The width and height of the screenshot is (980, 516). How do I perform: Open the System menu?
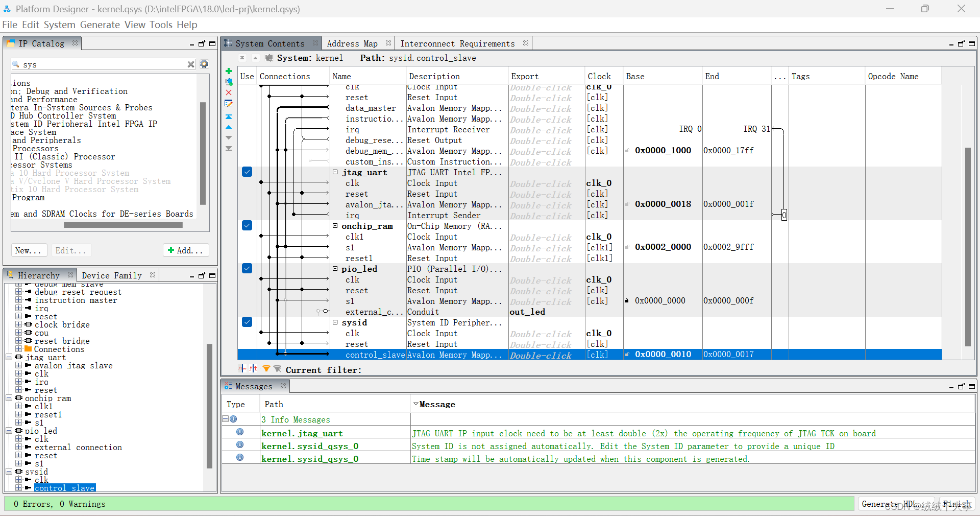(x=59, y=25)
